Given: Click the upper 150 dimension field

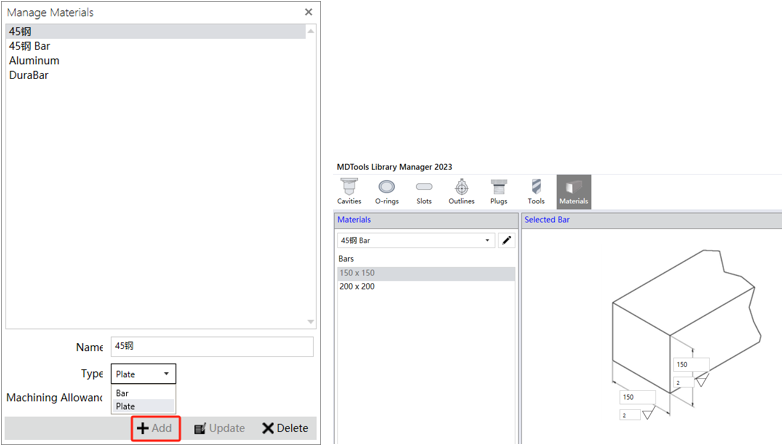Looking at the screenshot, I should tap(691, 364).
